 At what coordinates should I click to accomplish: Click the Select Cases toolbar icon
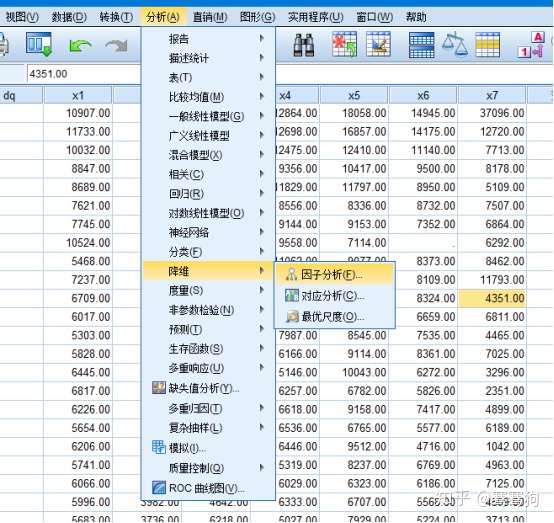coord(488,45)
